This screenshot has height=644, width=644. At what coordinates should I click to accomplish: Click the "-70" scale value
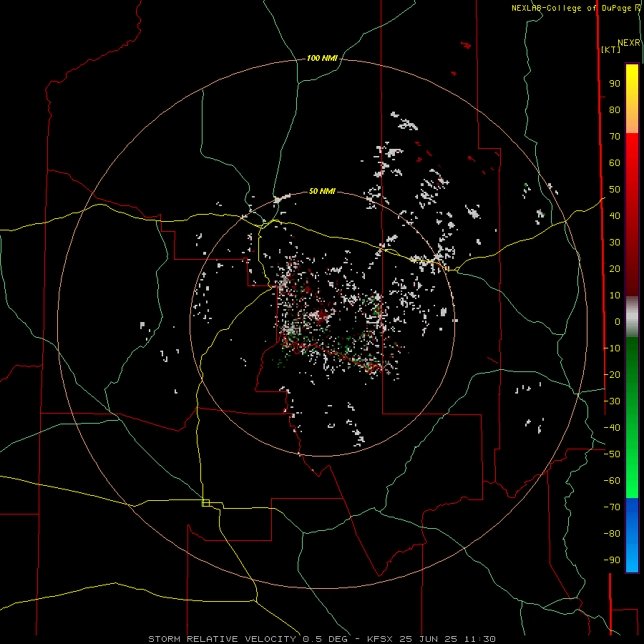612,507
